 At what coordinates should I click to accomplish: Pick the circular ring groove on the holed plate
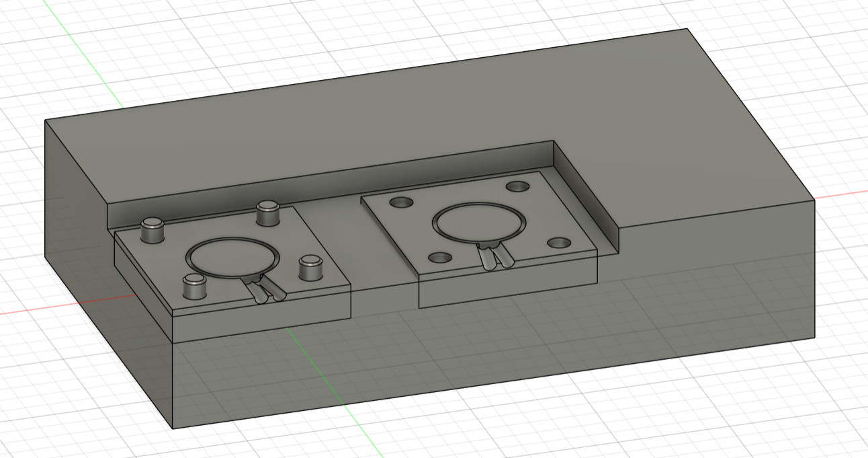click(x=478, y=221)
